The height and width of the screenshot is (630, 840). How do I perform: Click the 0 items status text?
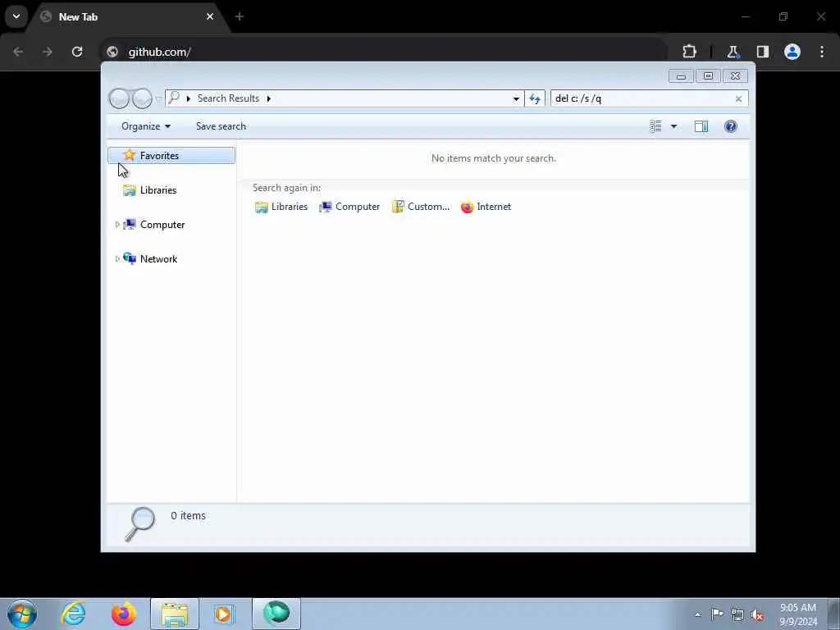188,515
